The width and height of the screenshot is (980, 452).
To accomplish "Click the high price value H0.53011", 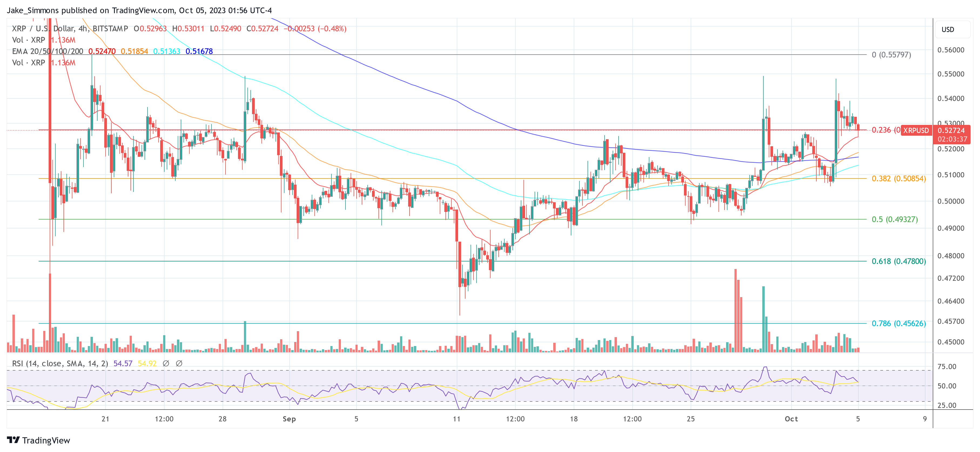I will click(188, 29).
